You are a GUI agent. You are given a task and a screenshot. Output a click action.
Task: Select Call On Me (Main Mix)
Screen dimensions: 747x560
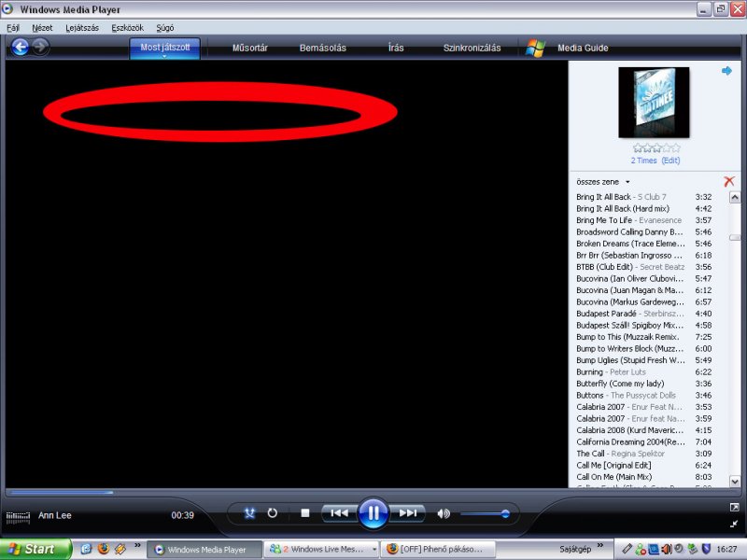[643, 477]
